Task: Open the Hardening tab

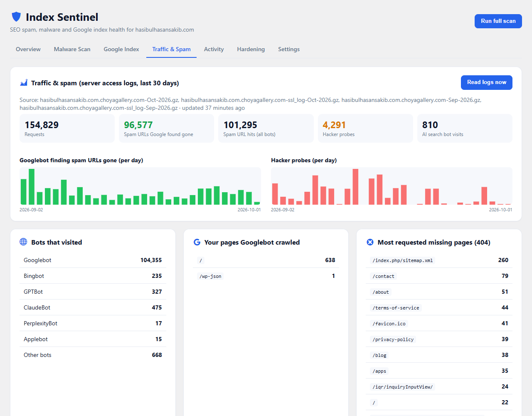Action: [251, 49]
